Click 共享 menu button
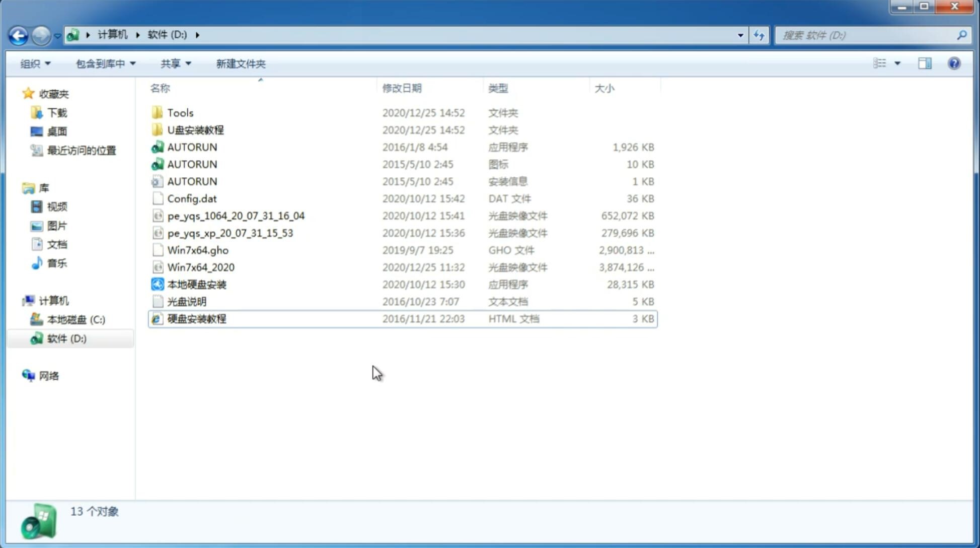The image size is (980, 548). pos(172,62)
